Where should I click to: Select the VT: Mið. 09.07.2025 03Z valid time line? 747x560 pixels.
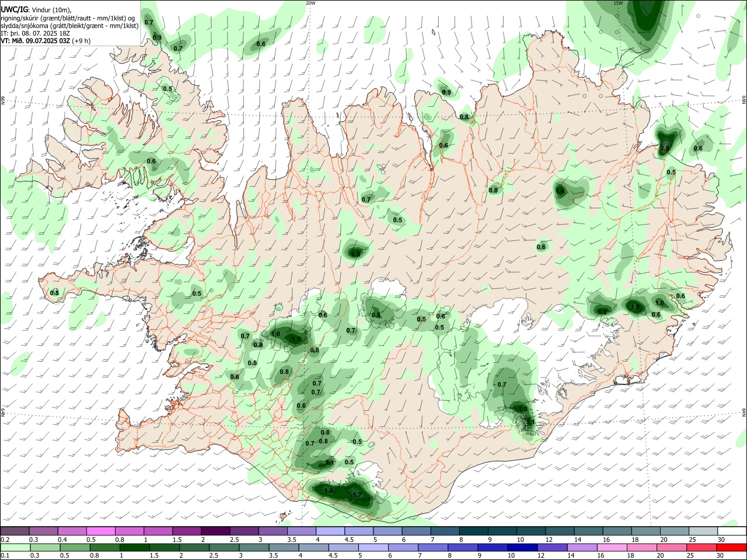coord(46,41)
